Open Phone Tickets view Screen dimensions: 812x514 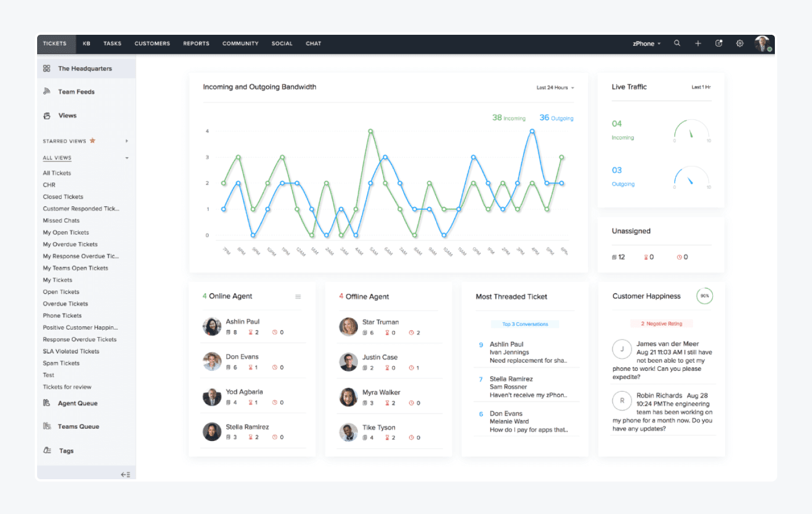pos(62,316)
